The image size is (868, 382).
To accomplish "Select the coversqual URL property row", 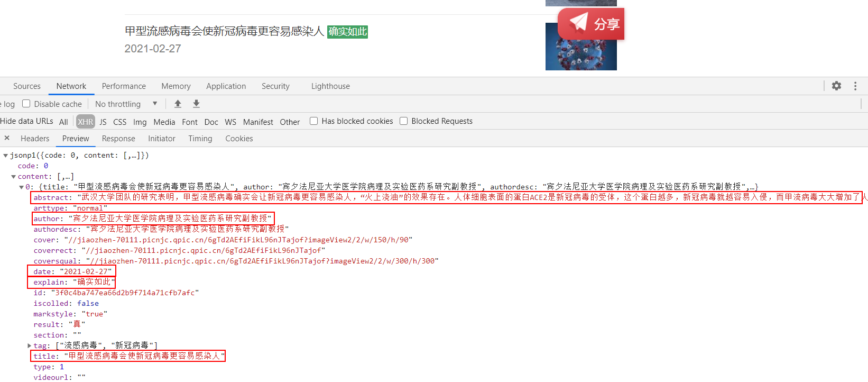I will (236, 261).
